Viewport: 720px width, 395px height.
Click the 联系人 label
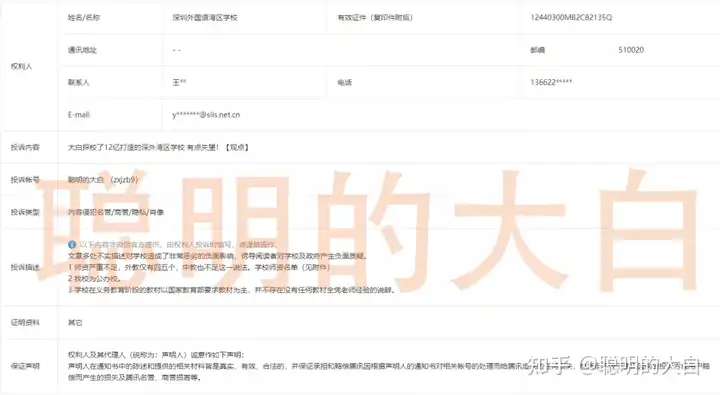pos(79,83)
